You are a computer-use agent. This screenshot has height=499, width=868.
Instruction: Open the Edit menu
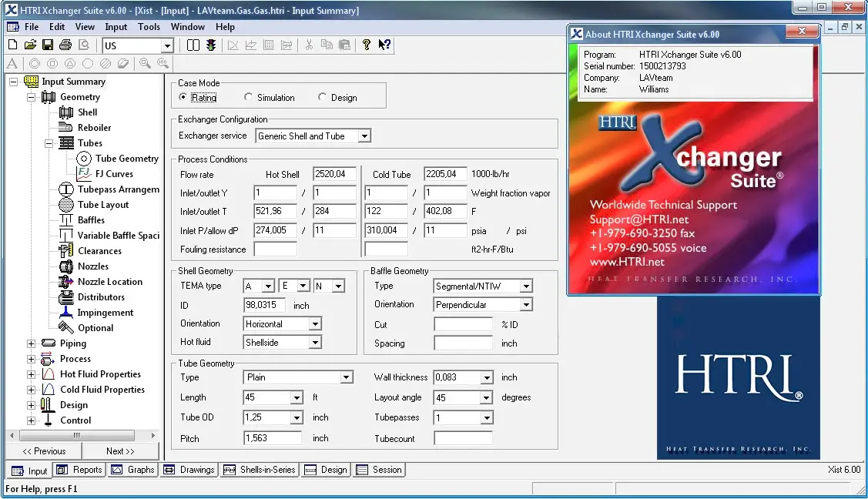coord(56,26)
